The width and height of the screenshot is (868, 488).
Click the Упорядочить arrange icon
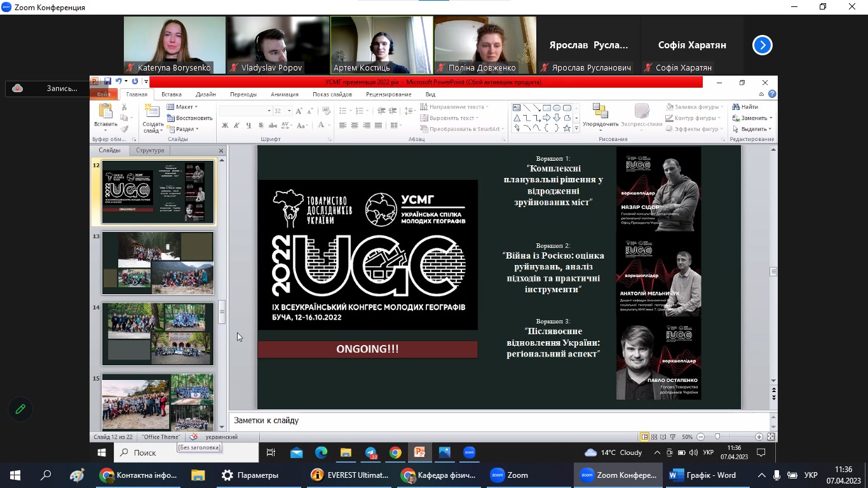pyautogui.click(x=600, y=113)
